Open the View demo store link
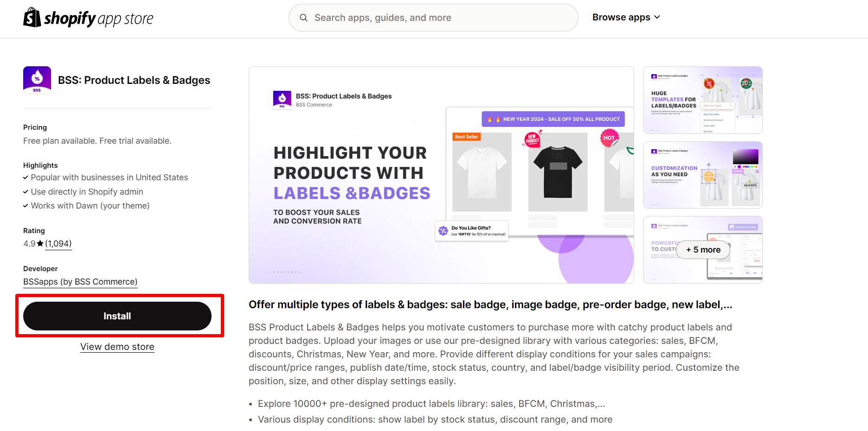This screenshot has height=431, width=868. click(117, 347)
